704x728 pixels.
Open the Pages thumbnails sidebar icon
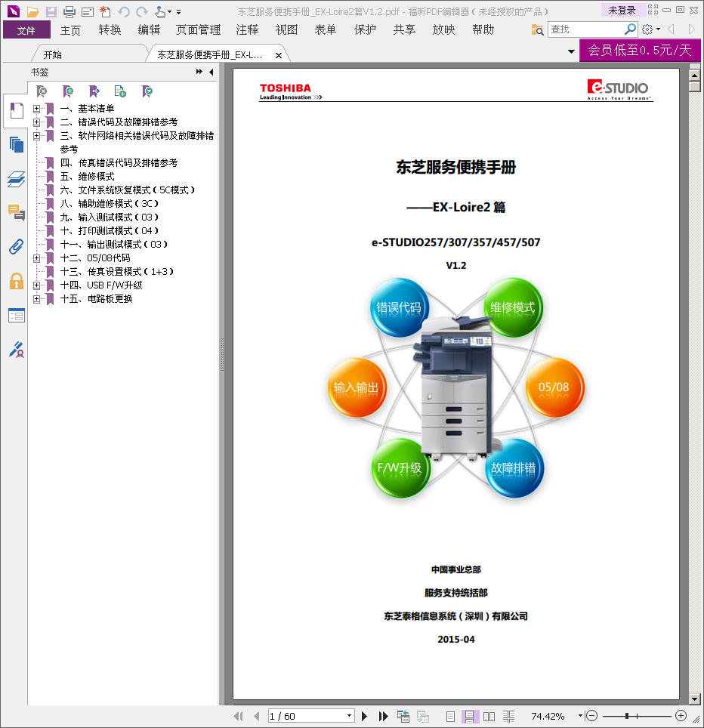click(x=17, y=145)
